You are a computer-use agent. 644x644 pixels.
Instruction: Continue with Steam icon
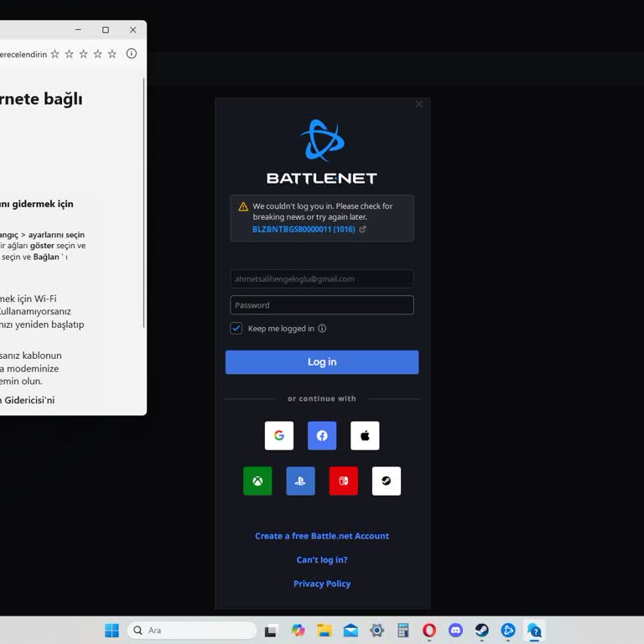pos(386,480)
